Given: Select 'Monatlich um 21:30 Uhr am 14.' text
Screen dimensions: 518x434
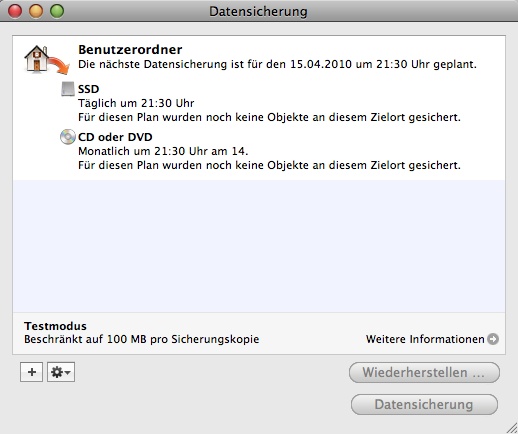Looking at the screenshot, I should (x=163, y=151).
